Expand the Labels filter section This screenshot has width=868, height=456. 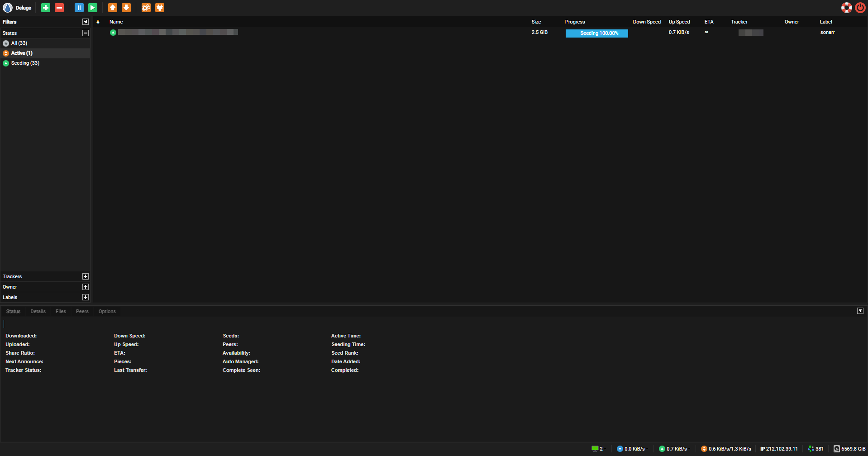[x=85, y=297]
